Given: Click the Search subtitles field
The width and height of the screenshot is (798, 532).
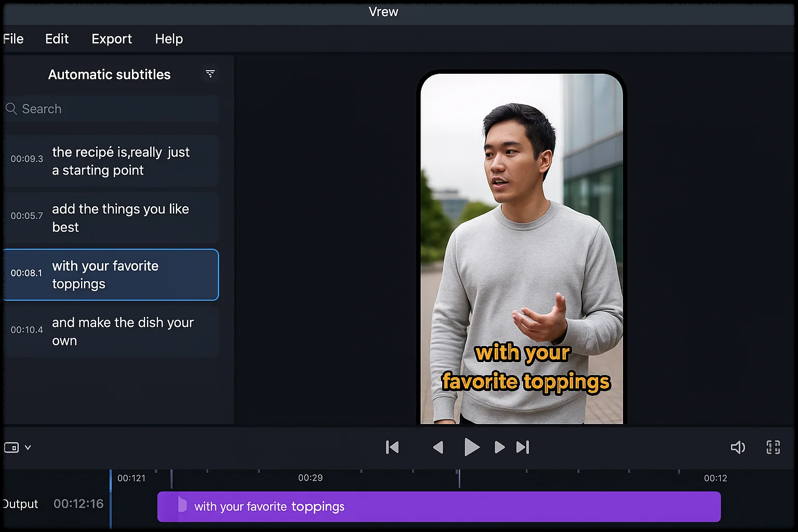Looking at the screenshot, I should click(112, 109).
